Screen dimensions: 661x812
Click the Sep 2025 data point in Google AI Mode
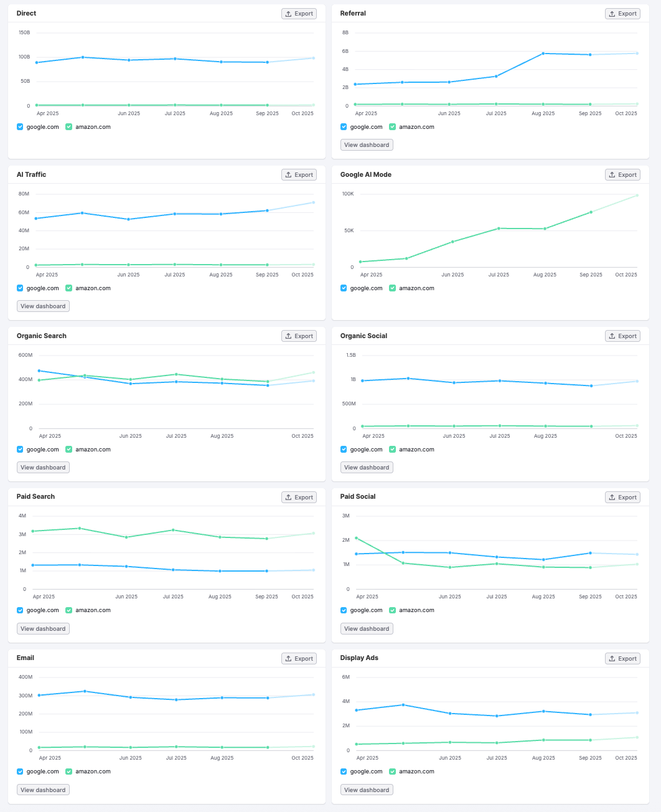click(x=590, y=212)
